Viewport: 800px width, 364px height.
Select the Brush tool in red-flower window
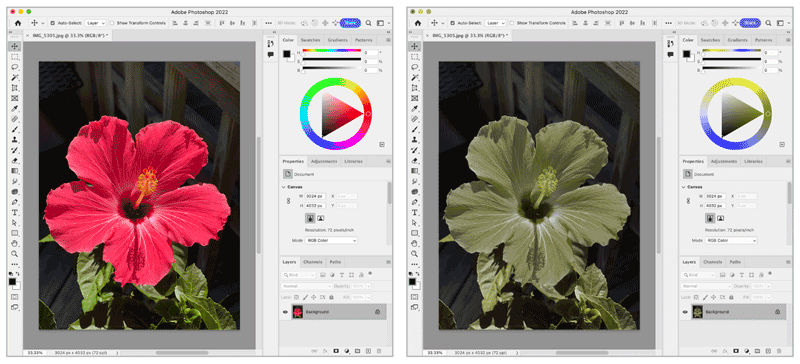tap(15, 129)
